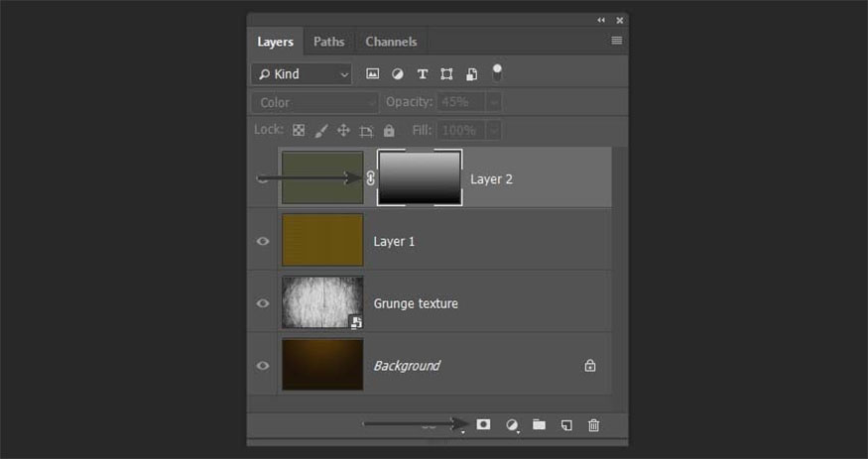Select Layer 1 brown thumbnail

tap(322, 240)
